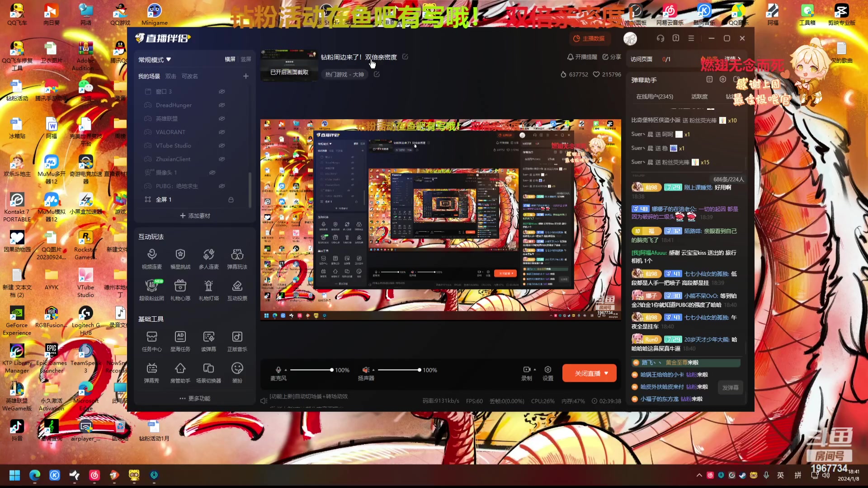
Task: Toggle visibility of 窗口 3 source
Action: coord(222,92)
